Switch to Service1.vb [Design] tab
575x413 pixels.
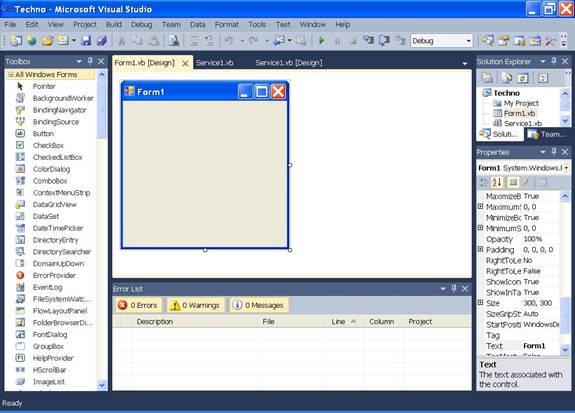point(289,63)
